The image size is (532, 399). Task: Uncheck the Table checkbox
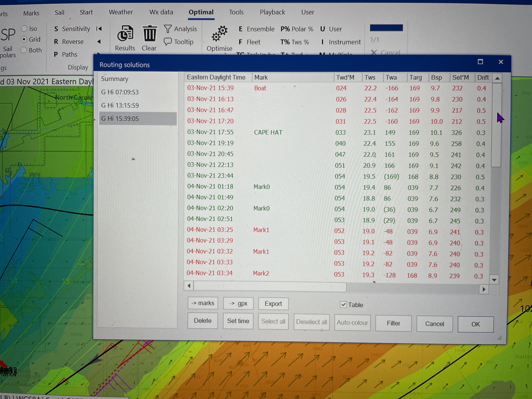click(x=343, y=305)
